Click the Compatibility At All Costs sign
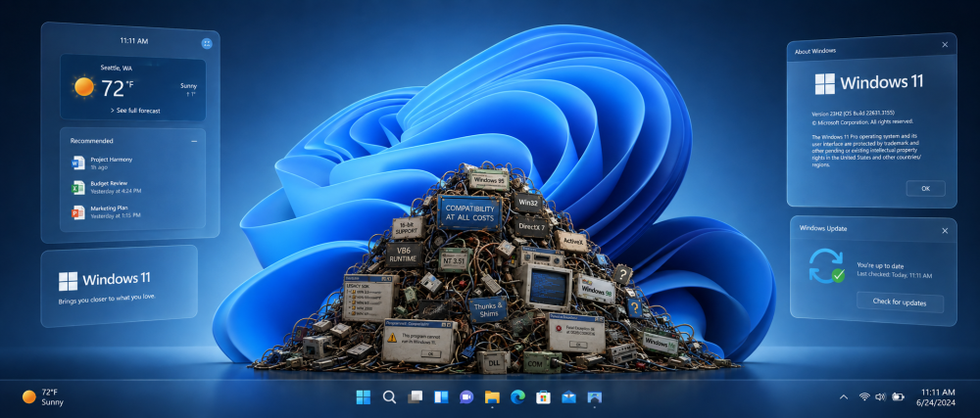 coord(469,214)
